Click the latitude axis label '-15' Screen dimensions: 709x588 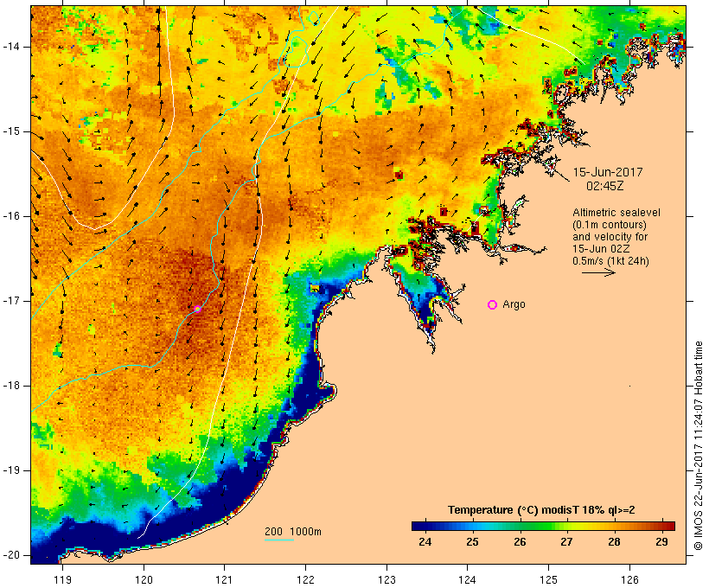click(11, 131)
